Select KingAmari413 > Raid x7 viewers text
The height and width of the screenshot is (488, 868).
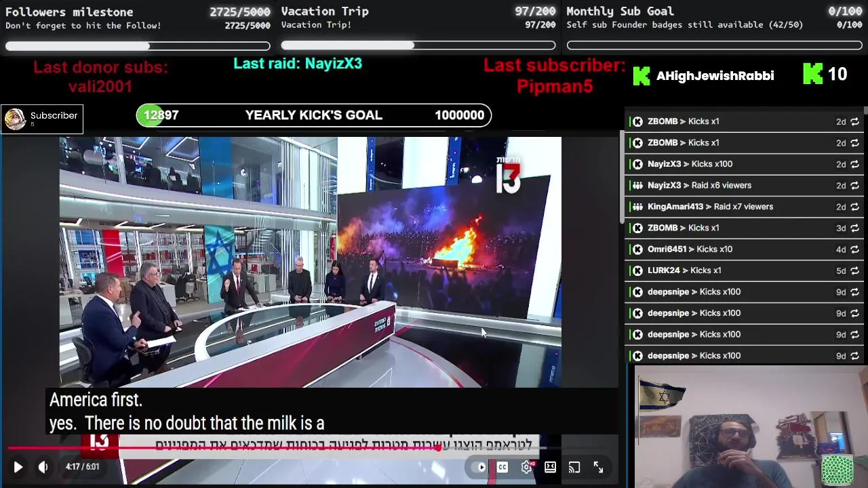tap(710, 207)
